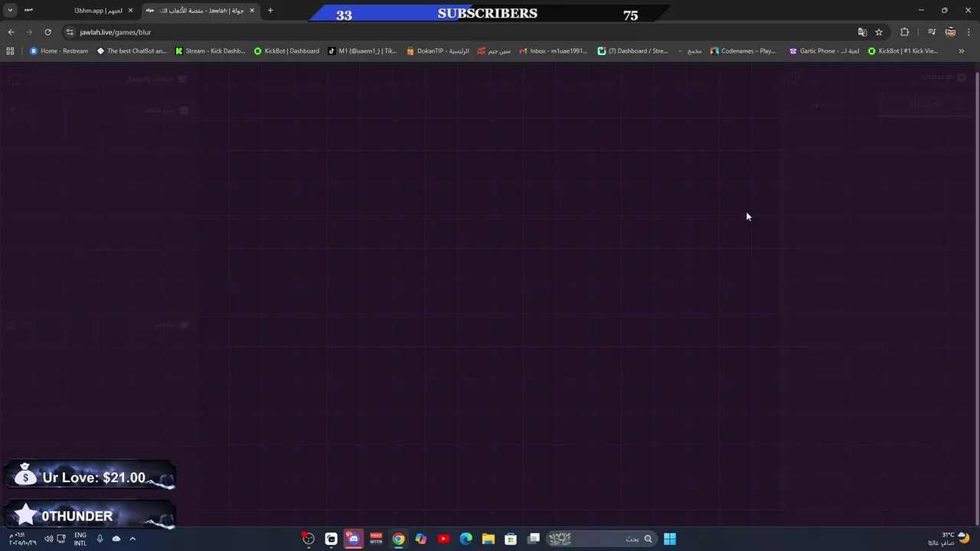Open Google Chrome from the taskbar
The height and width of the screenshot is (551, 980).
point(398,539)
